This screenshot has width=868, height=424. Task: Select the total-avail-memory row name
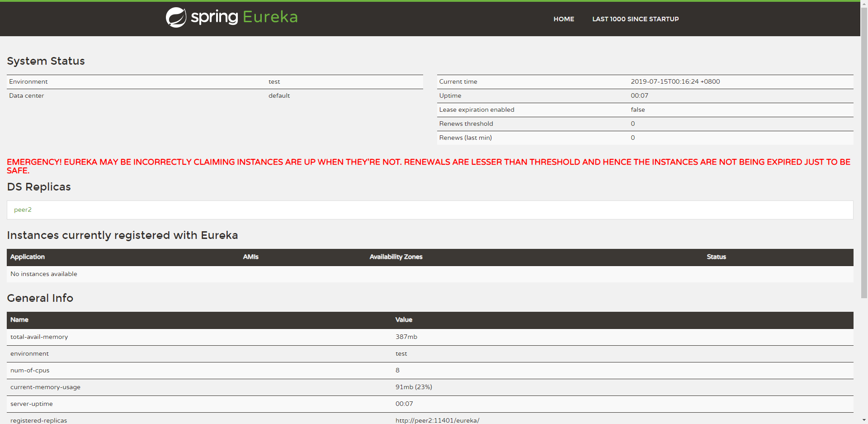tap(39, 337)
